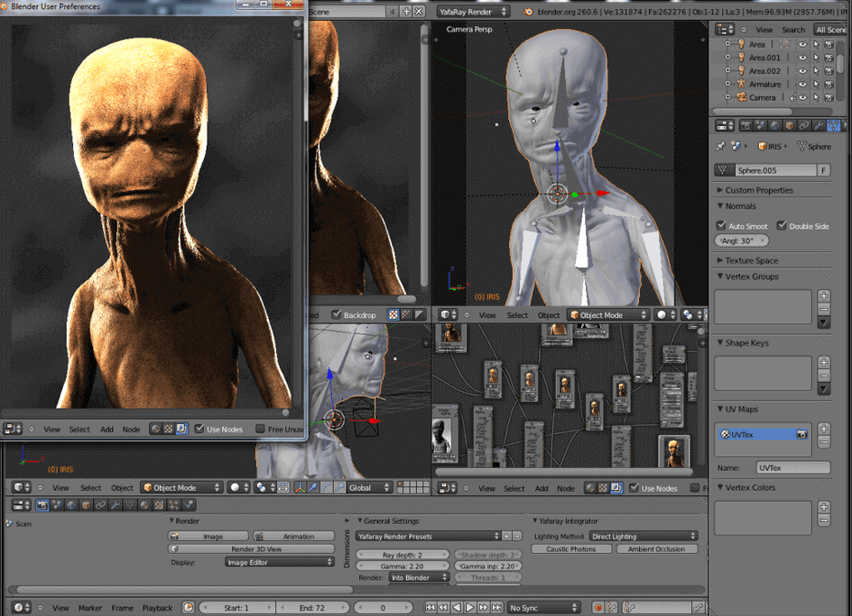The height and width of the screenshot is (616, 852).
Task: Open the World properties globe icon
Action: point(773,125)
